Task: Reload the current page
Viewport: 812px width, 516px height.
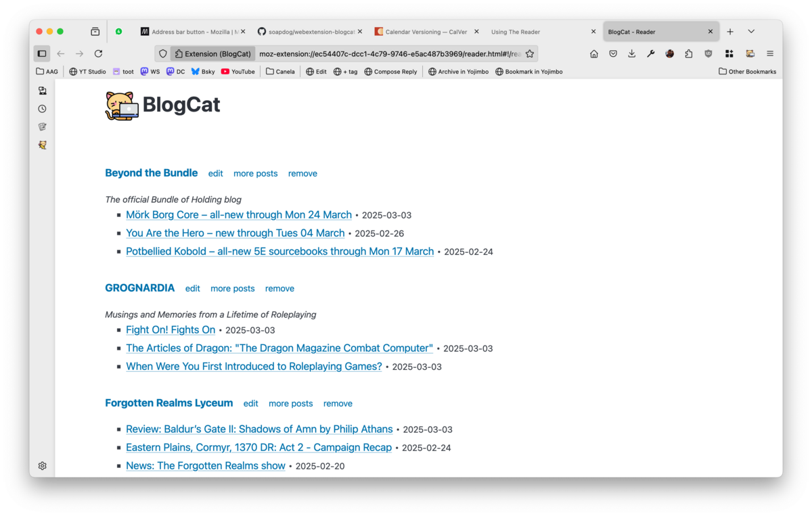Action: click(98, 53)
